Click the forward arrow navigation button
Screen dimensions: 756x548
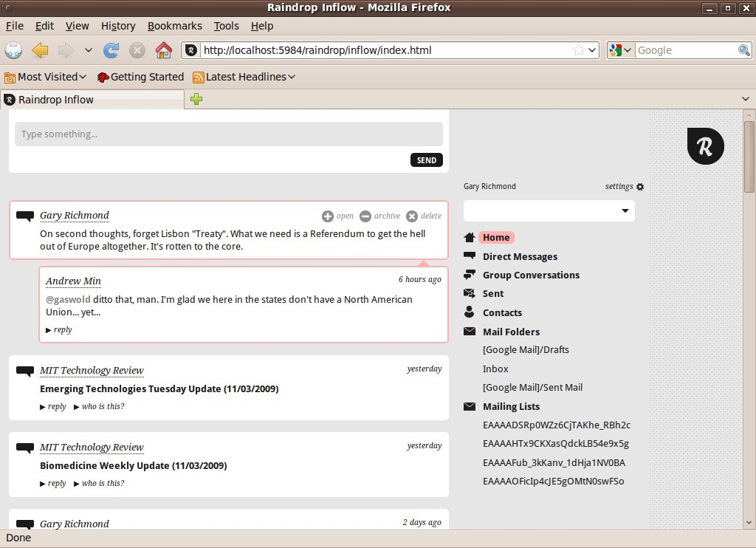[x=66, y=50]
